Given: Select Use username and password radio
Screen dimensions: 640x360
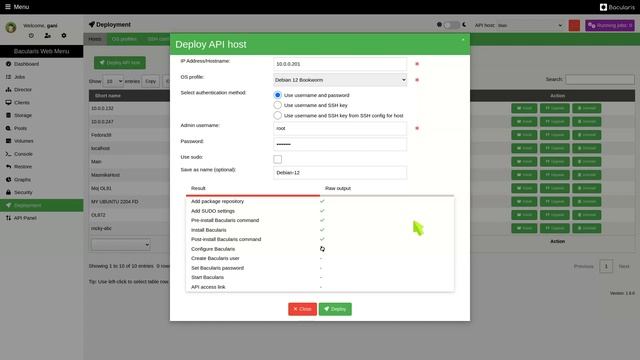Looking at the screenshot, I should tap(278, 95).
